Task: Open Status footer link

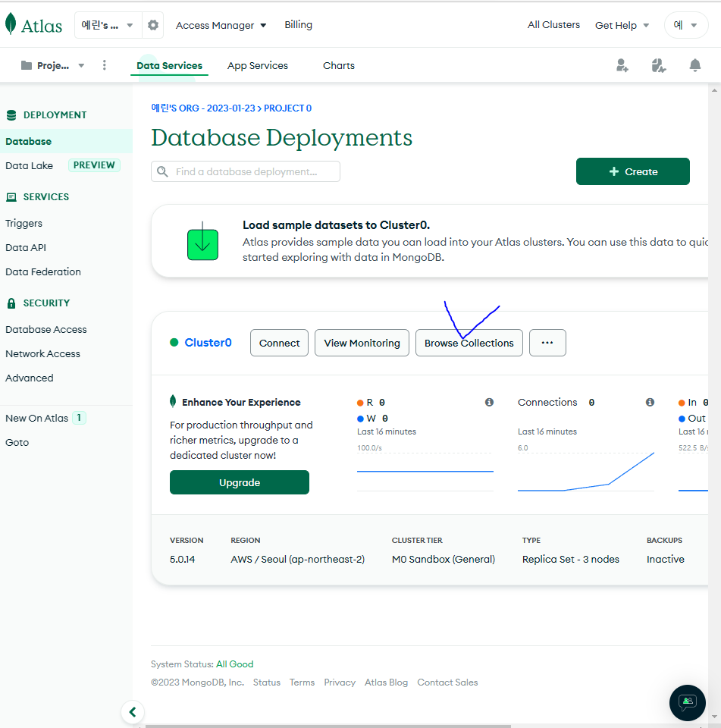Action: coord(266,682)
